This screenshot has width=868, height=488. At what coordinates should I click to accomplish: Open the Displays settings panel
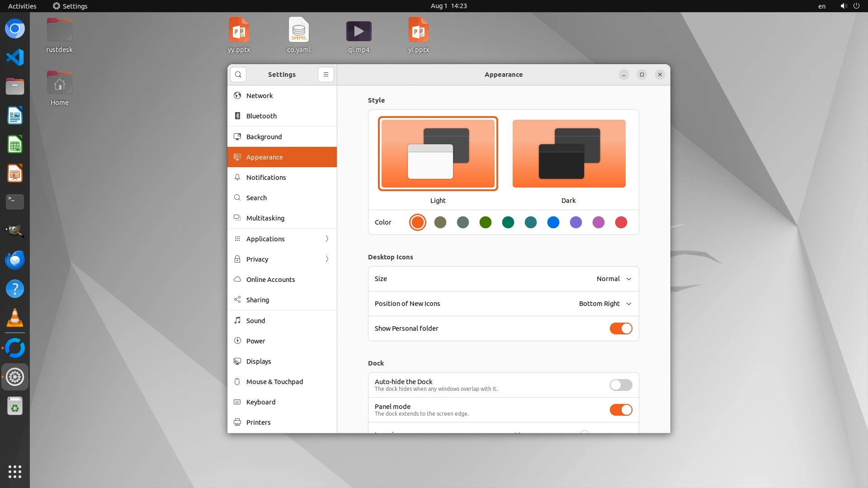(x=259, y=361)
